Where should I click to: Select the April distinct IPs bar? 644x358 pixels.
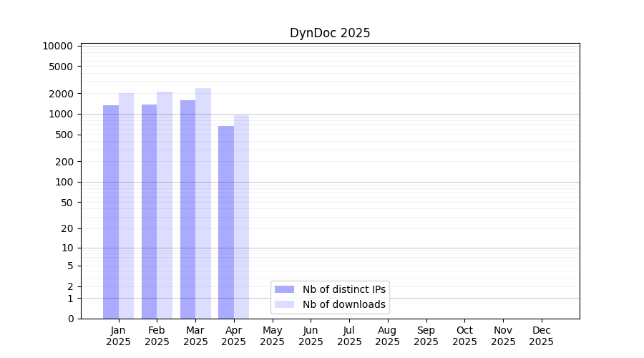[226, 223]
